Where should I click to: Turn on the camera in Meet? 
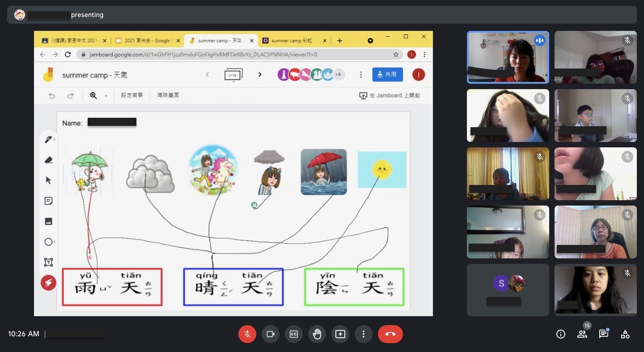coord(271,334)
